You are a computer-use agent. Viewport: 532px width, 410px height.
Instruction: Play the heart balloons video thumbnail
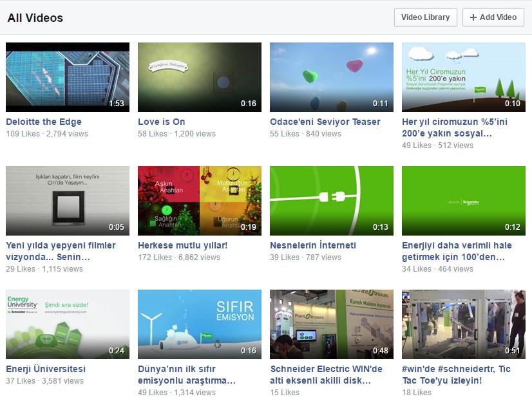coord(332,77)
